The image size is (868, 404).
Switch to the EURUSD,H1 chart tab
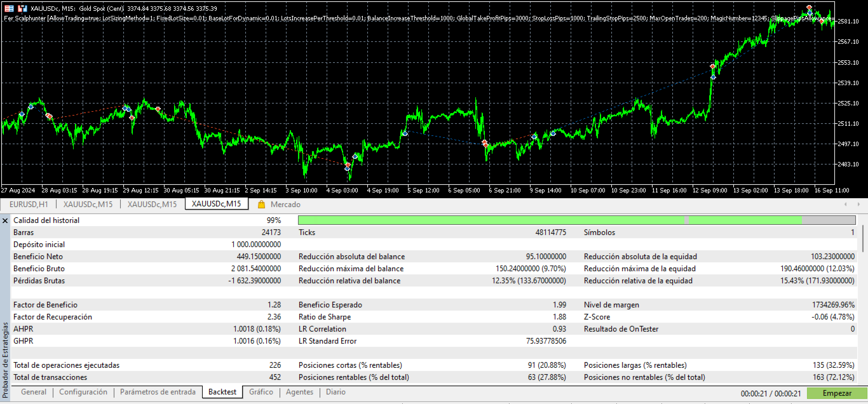point(29,205)
